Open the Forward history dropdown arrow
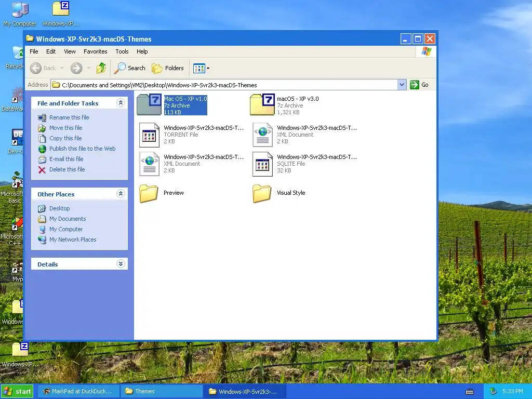Viewport: 532px width, 399px height. [x=88, y=68]
